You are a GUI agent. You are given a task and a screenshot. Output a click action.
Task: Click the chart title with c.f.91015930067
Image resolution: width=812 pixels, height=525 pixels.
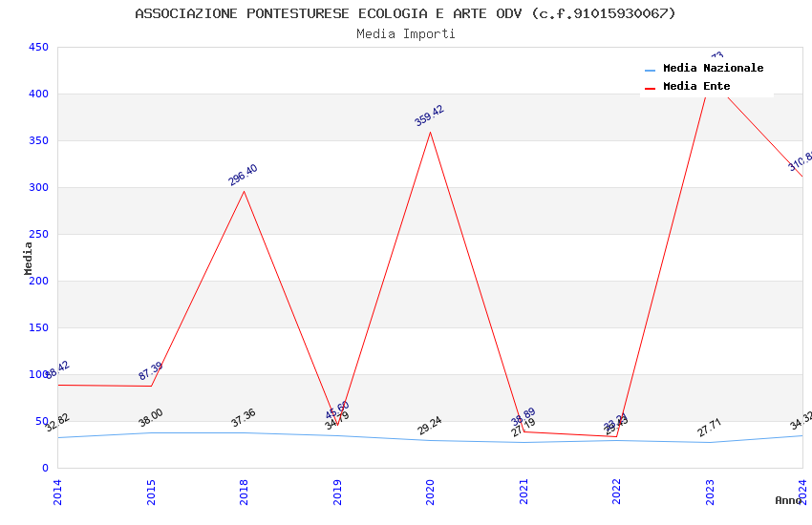coord(405,13)
